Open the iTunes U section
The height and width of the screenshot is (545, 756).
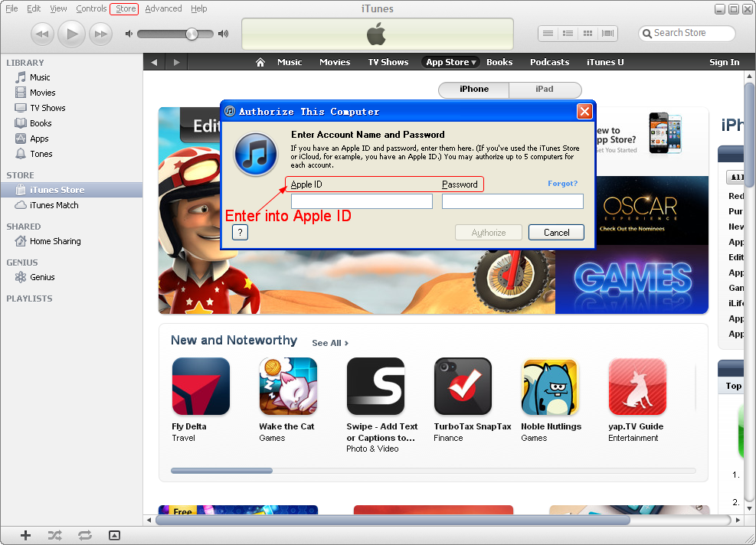coord(605,62)
